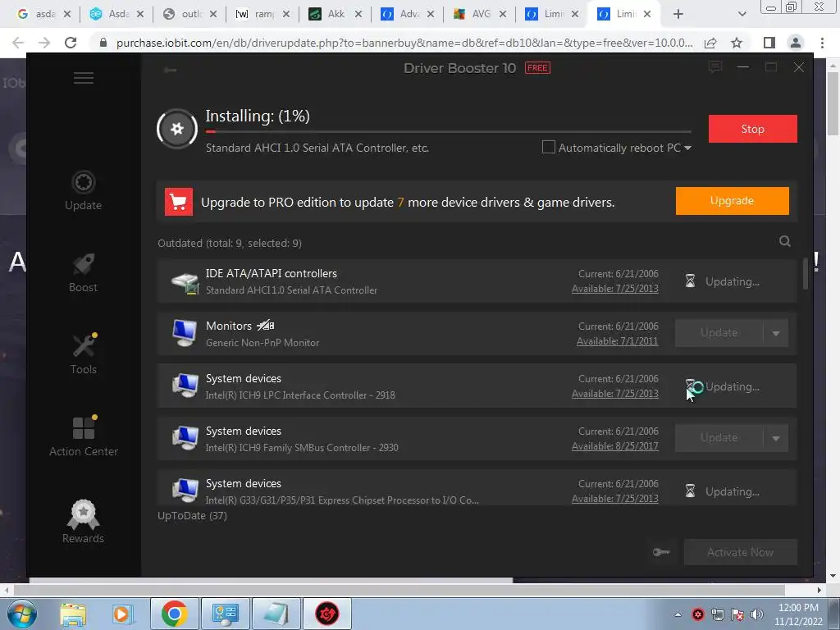This screenshot has height=630, width=840.
Task: Open the Update section in sidebar
Action: [83, 190]
